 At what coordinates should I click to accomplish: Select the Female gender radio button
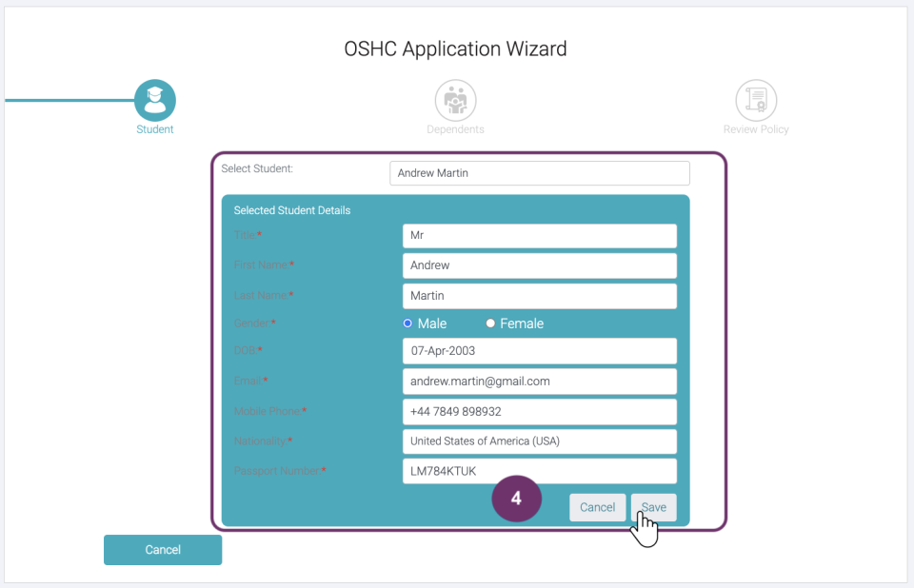(x=491, y=323)
